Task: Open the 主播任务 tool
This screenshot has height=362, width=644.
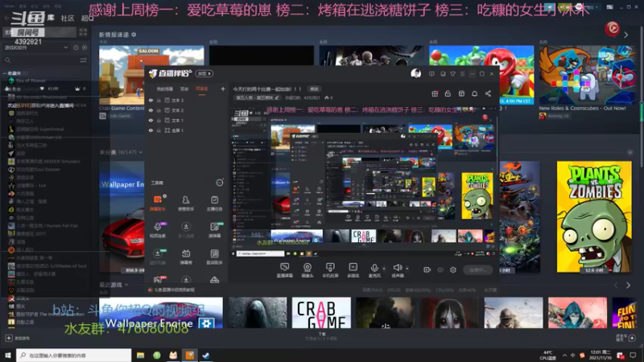Action: click(214, 203)
